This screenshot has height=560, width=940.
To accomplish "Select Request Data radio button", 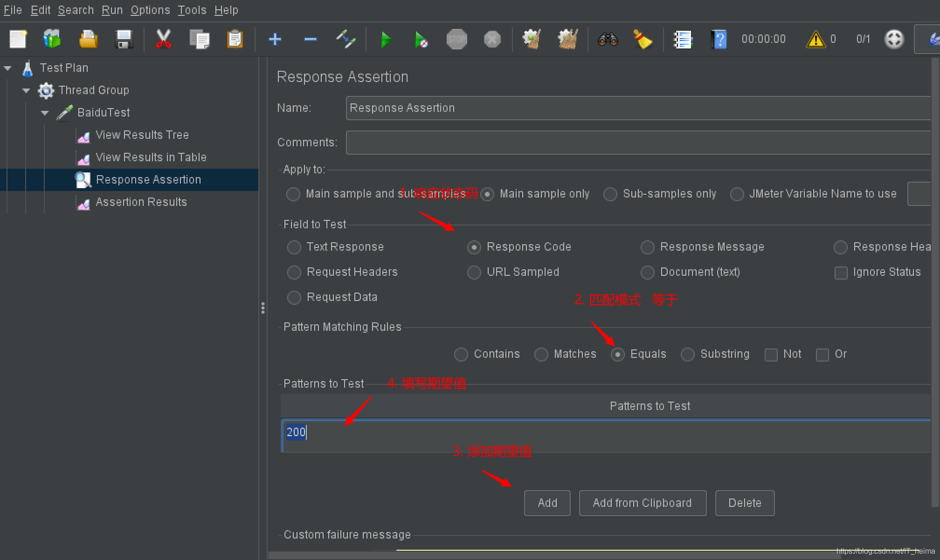I will click(294, 297).
